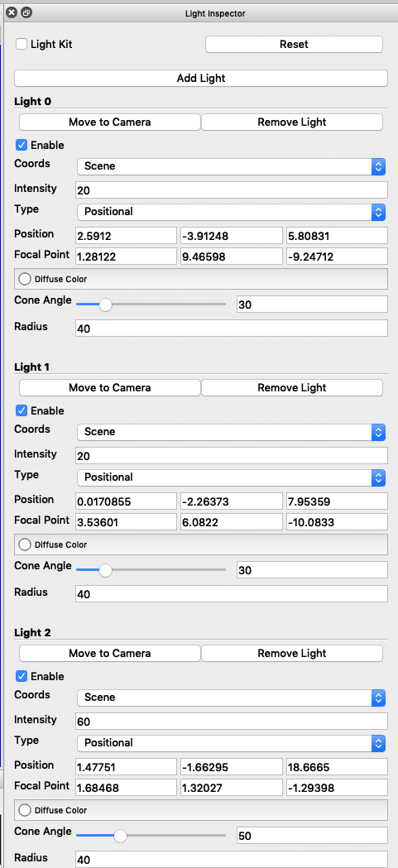The height and width of the screenshot is (868, 398).
Task: Open Light 2 Coords dropdown
Action: (232, 698)
